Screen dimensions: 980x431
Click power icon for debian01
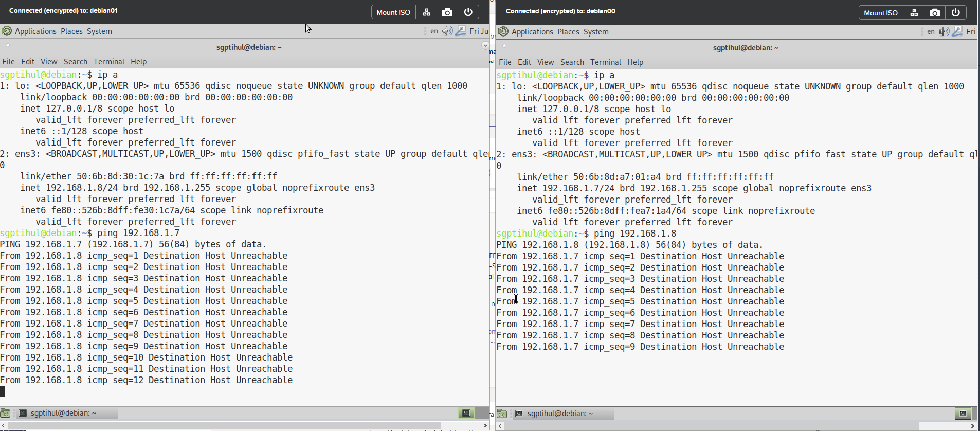(468, 12)
